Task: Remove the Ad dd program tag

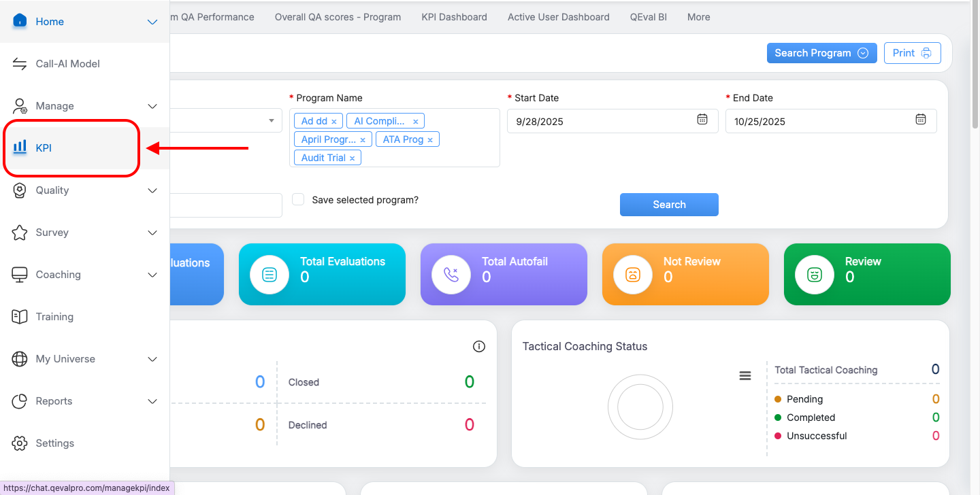Action: [x=334, y=122]
